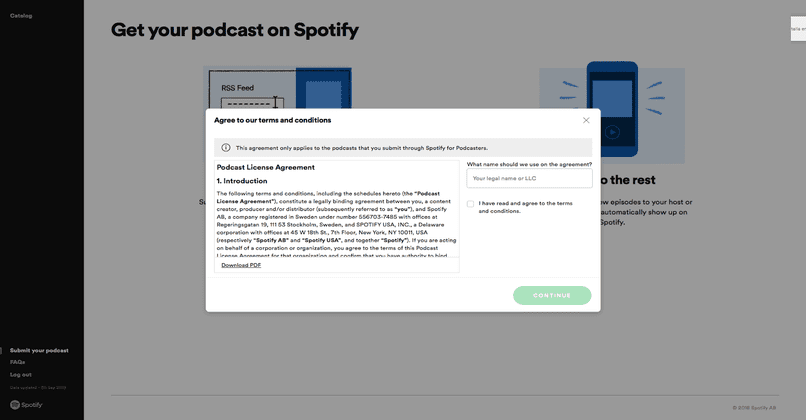Click the info icon in agreement notice

point(226,148)
